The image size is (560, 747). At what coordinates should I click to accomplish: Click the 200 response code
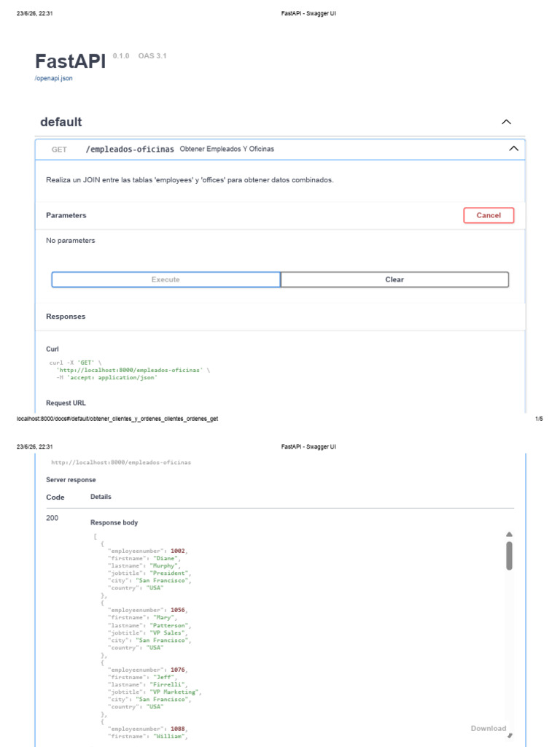52,518
